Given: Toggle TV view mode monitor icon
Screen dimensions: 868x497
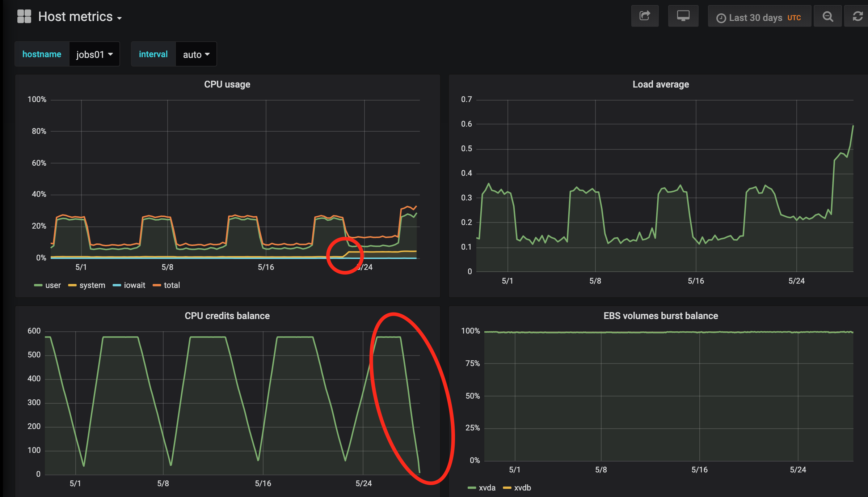Looking at the screenshot, I should 683,16.
